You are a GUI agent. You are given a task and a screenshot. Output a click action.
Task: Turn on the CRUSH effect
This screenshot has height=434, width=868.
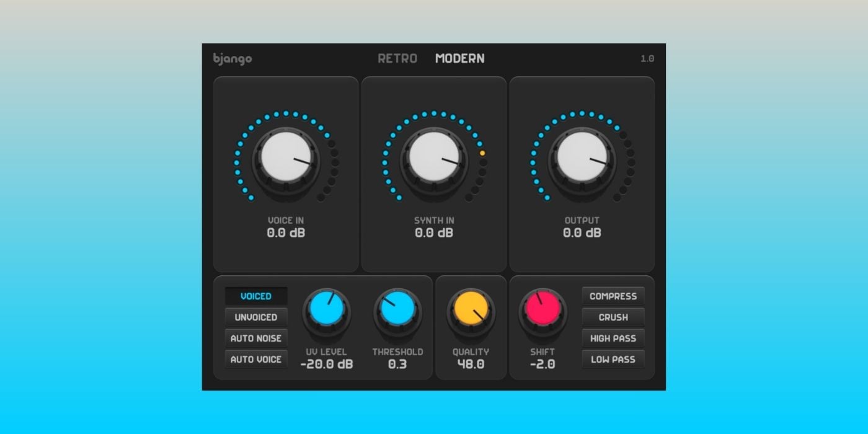[613, 317]
